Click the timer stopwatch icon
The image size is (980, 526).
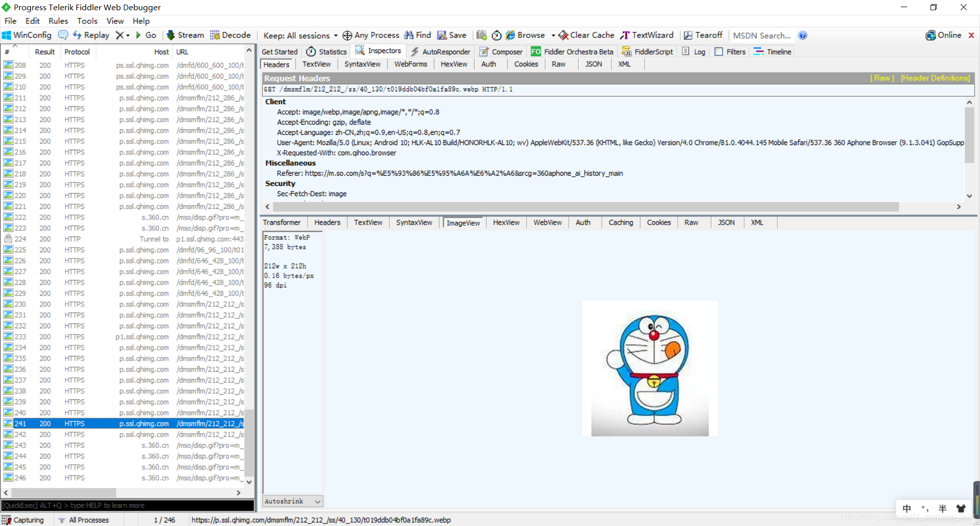(x=496, y=35)
